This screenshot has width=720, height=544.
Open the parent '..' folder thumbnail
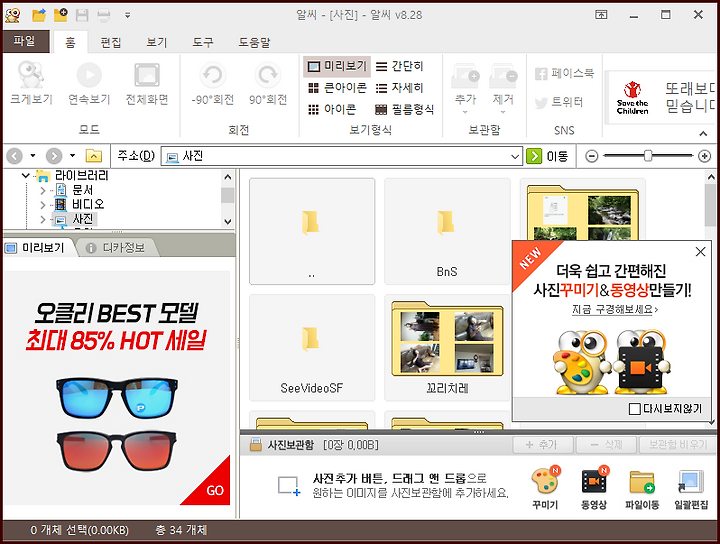312,231
